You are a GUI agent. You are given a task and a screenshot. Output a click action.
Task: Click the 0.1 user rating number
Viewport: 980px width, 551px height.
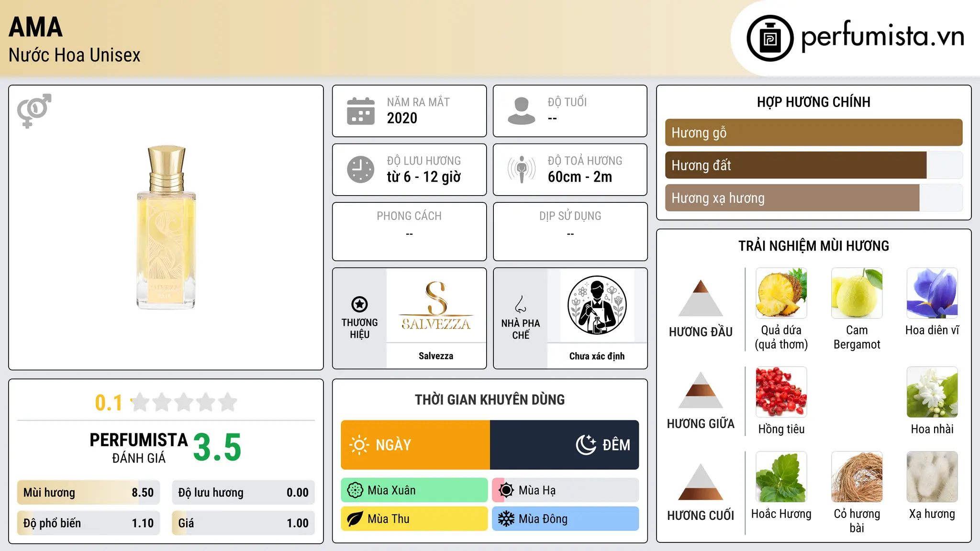[x=109, y=403]
